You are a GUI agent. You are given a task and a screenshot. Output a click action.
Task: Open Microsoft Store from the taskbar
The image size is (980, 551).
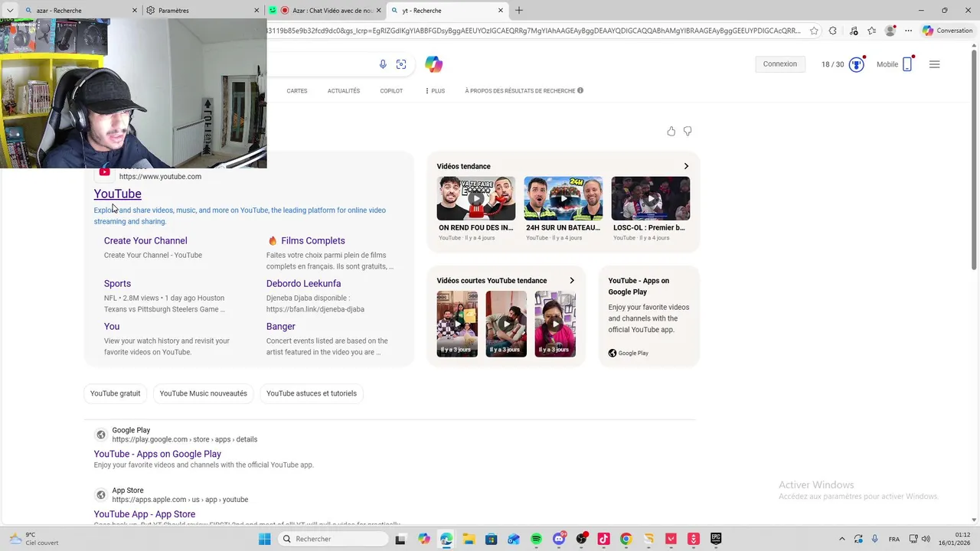click(491, 539)
